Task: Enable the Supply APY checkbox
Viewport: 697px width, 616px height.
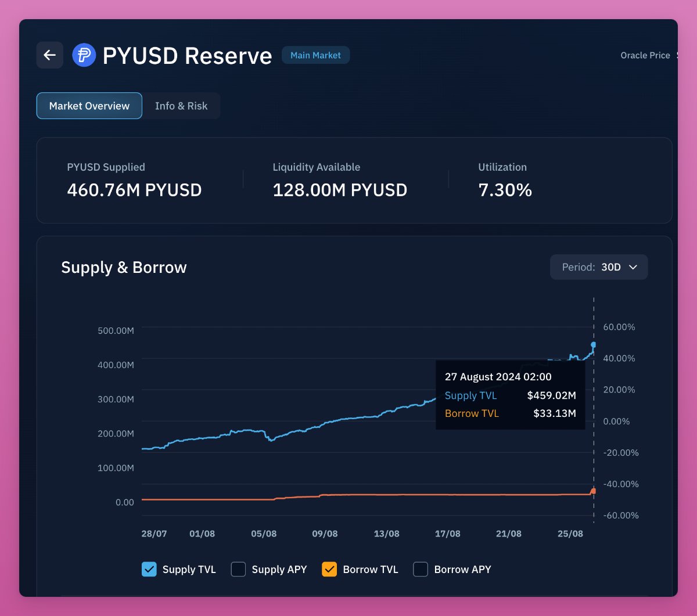Action: pyautogui.click(x=238, y=569)
